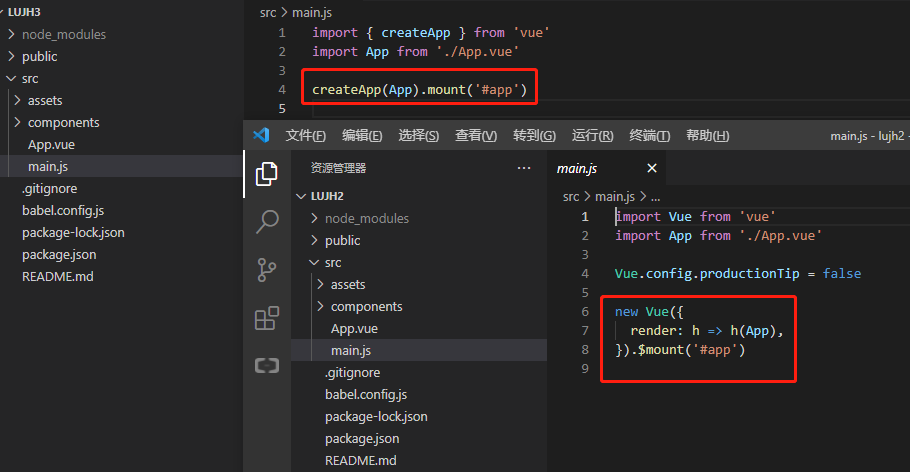
Task: Click the 'render: h => h(App),' line
Action: tap(707, 330)
